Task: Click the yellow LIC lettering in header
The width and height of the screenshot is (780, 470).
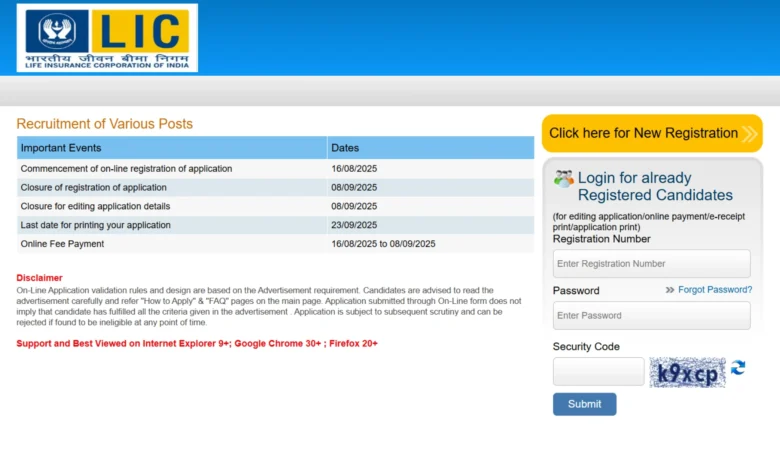Action: pos(140,32)
